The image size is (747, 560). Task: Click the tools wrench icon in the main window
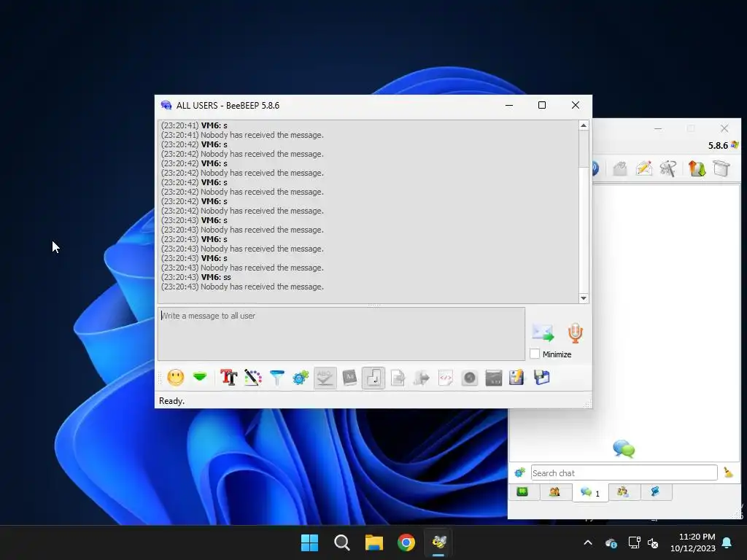click(668, 168)
